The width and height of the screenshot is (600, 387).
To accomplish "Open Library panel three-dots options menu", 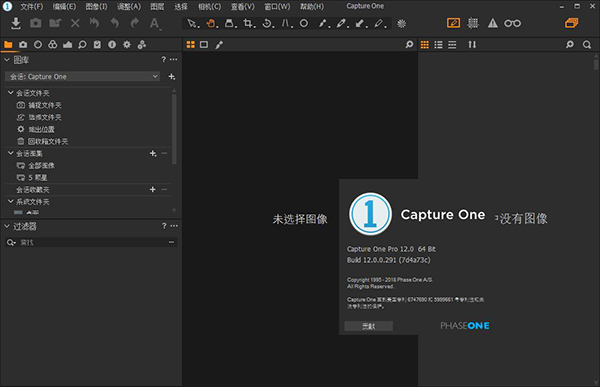I will coord(174,59).
